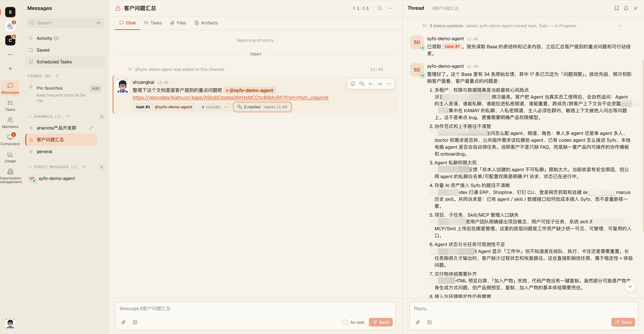
Task: Open the CLOSED task status dropdown
Action: 215,107
